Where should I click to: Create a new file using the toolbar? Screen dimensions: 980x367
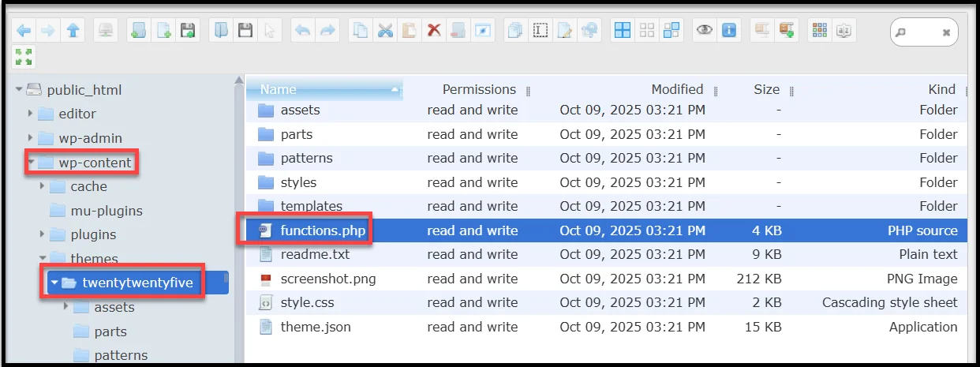[x=163, y=31]
